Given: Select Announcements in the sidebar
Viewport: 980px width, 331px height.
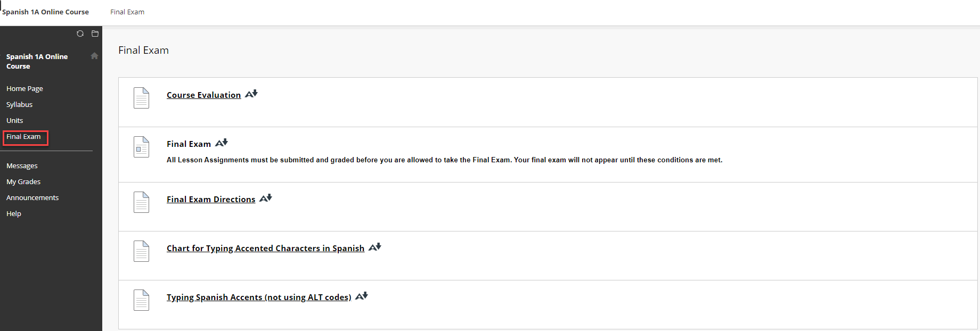Looking at the screenshot, I should click(32, 197).
